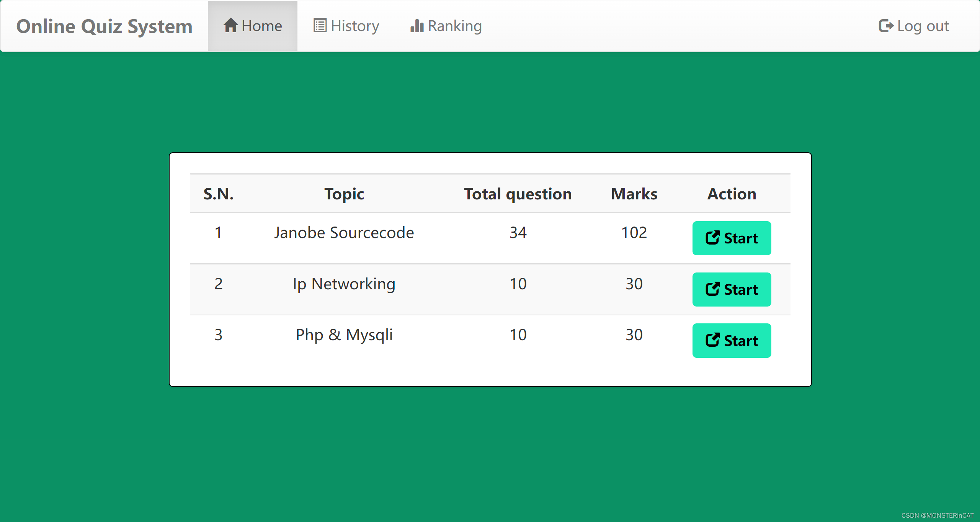The width and height of the screenshot is (980, 522).
Task: Select the Action column header
Action: (732, 194)
